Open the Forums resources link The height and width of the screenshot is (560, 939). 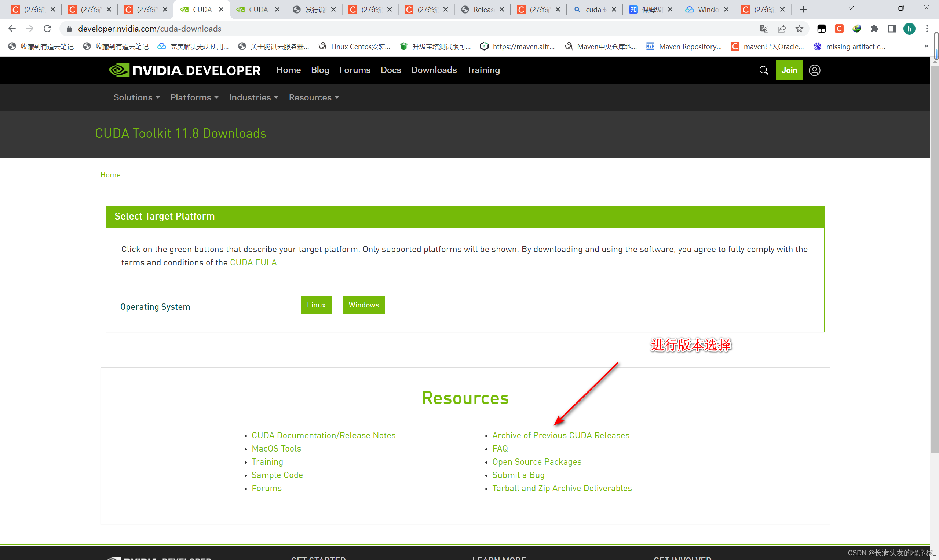point(267,488)
